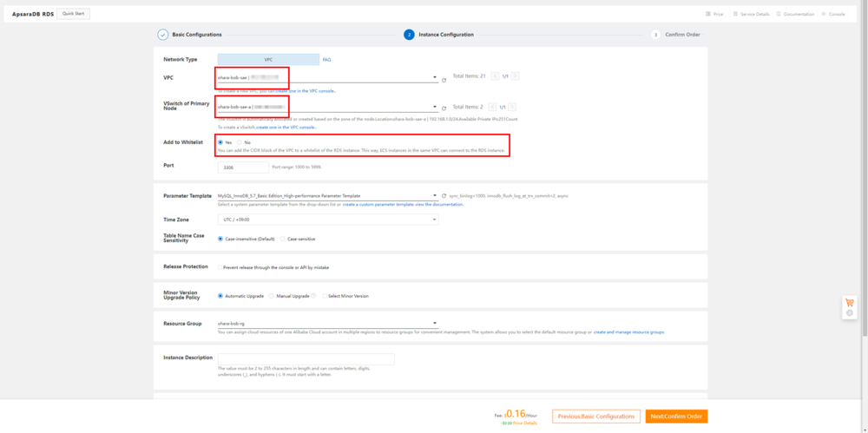This screenshot has height=433, width=868.
Task: Open the shopping cart icon
Action: pos(850,303)
